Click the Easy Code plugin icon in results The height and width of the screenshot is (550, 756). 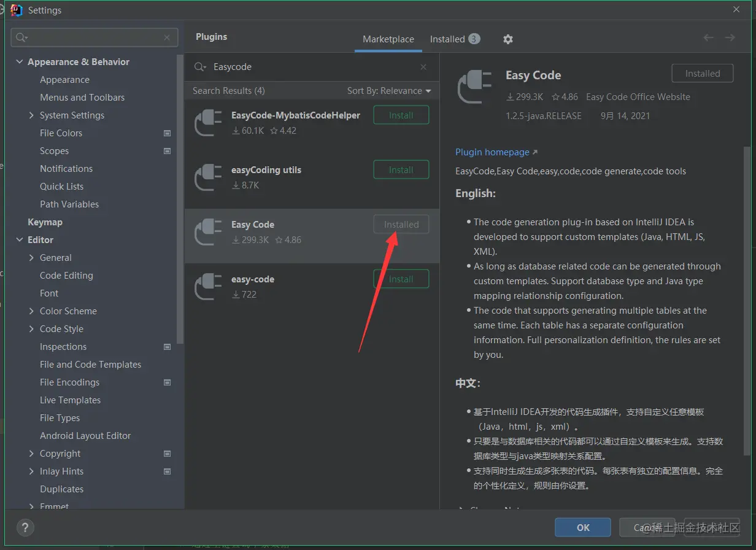pyautogui.click(x=208, y=232)
